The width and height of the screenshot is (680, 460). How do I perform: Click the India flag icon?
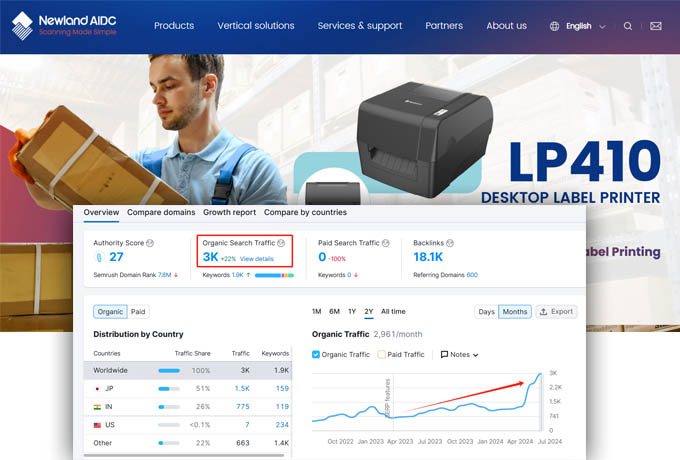click(97, 407)
